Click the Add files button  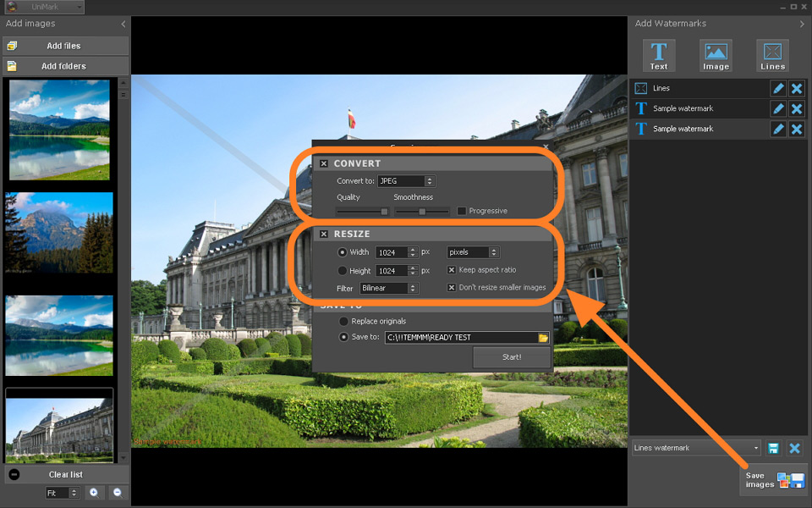click(x=64, y=46)
